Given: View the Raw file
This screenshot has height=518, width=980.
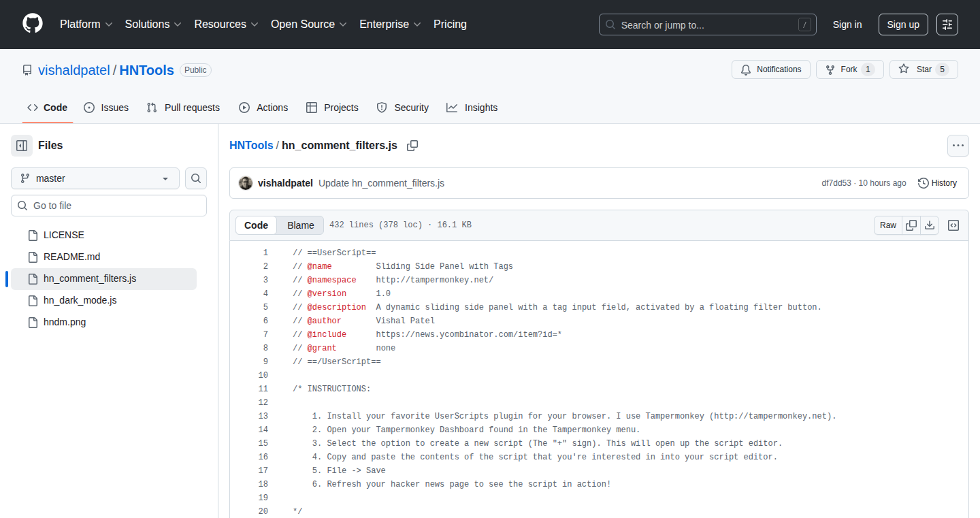Looking at the screenshot, I should point(888,225).
